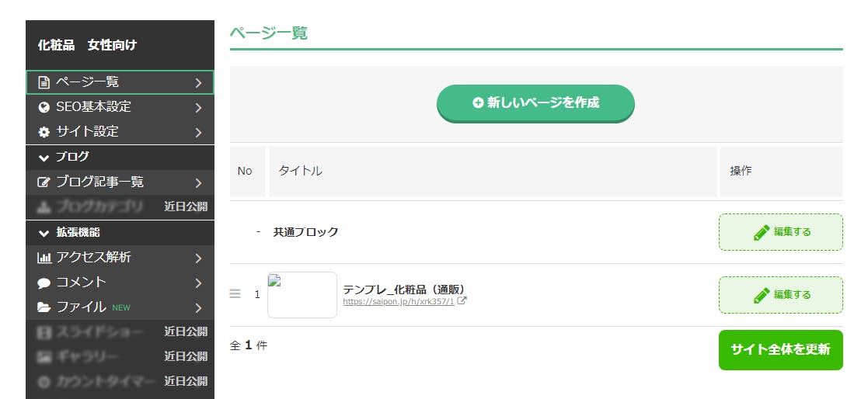Image resolution: width=868 pixels, height=399 pixels.
Task: Click the blog article edit icon
Action: (44, 182)
